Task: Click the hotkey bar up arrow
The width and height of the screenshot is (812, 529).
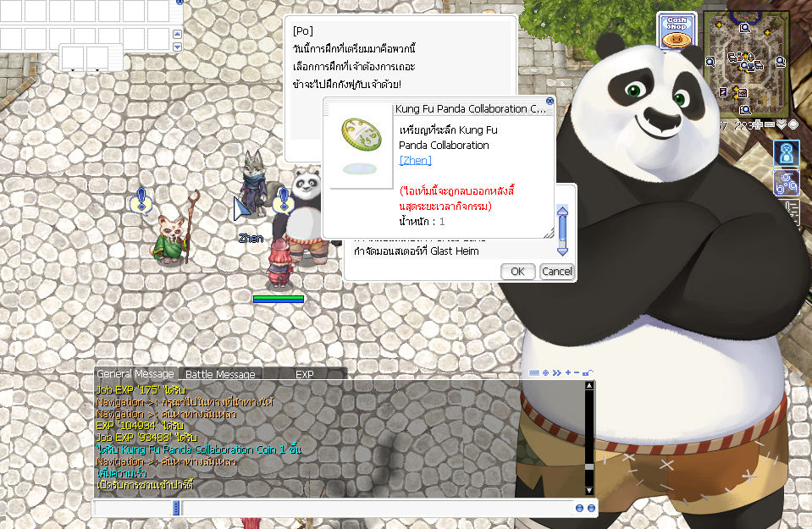Action: (x=177, y=34)
